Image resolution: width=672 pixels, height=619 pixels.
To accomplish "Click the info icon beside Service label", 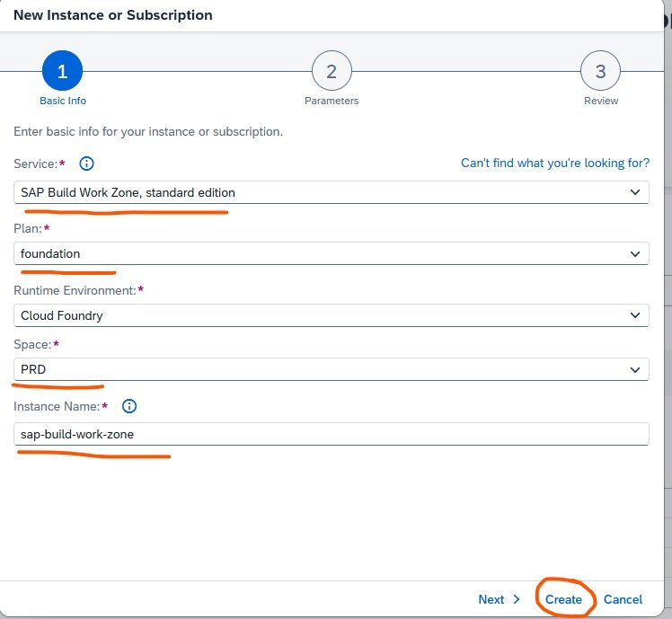I will coord(87,164).
